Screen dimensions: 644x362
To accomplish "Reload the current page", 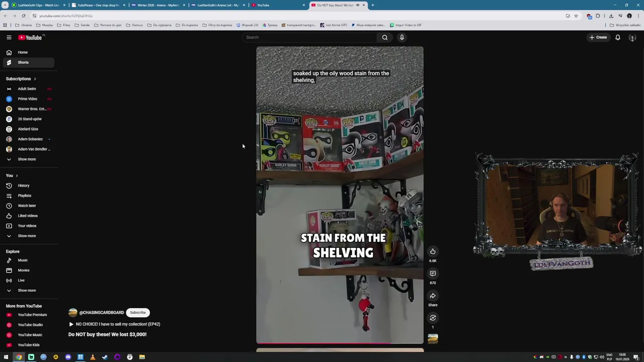I will point(23,16).
